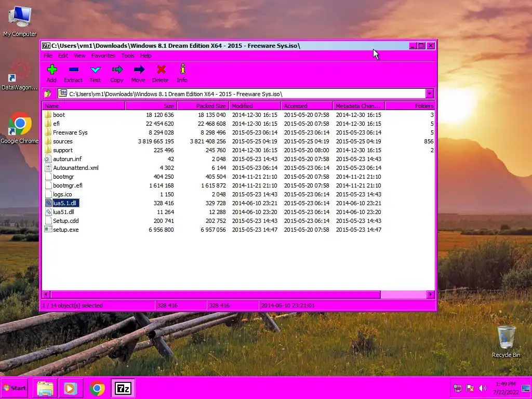This screenshot has width=532, height=399.
Task: Sort by the Modified column header
Action: click(255, 106)
